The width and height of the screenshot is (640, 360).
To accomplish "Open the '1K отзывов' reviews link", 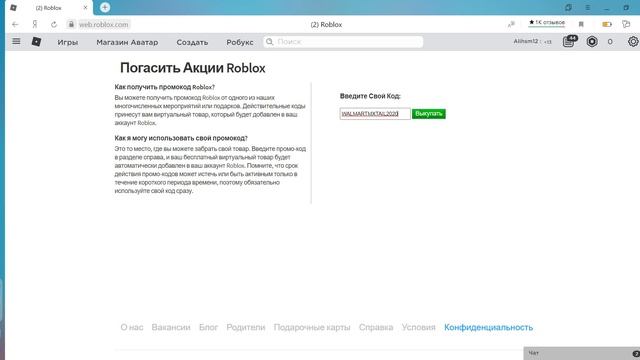I will click(x=547, y=22).
